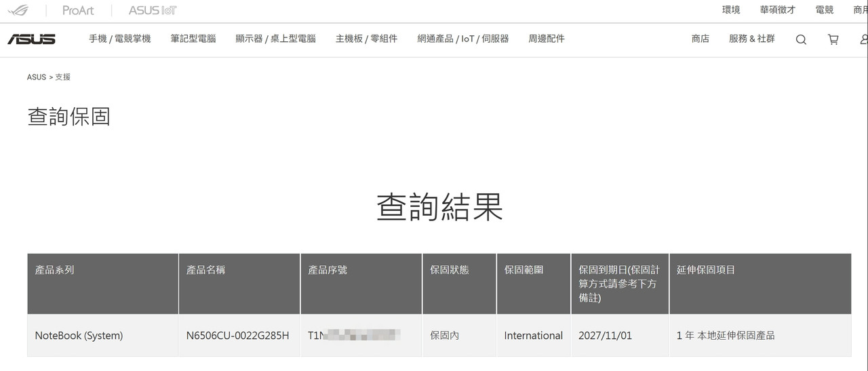Click the ASUS logo
This screenshot has width=868, height=371.
coord(31,39)
